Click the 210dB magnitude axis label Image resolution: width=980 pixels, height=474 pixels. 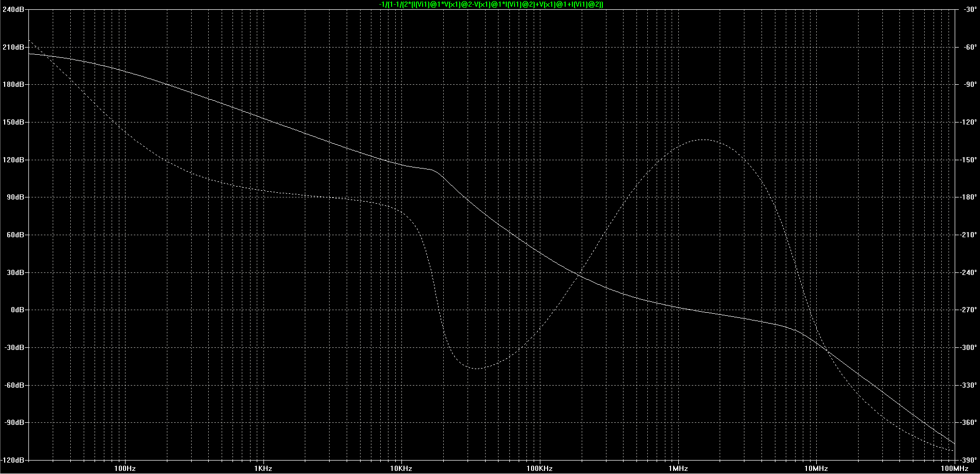pyautogui.click(x=13, y=47)
